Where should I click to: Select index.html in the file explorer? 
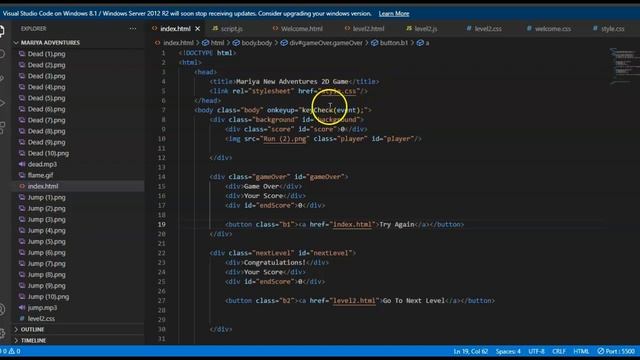click(x=42, y=186)
